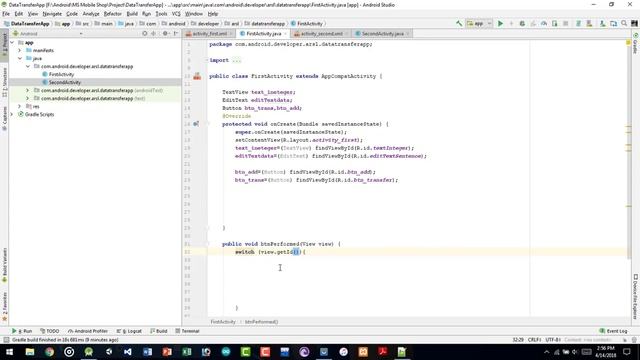Open the Run tool window button
The image size is (640, 360).
(22, 331)
